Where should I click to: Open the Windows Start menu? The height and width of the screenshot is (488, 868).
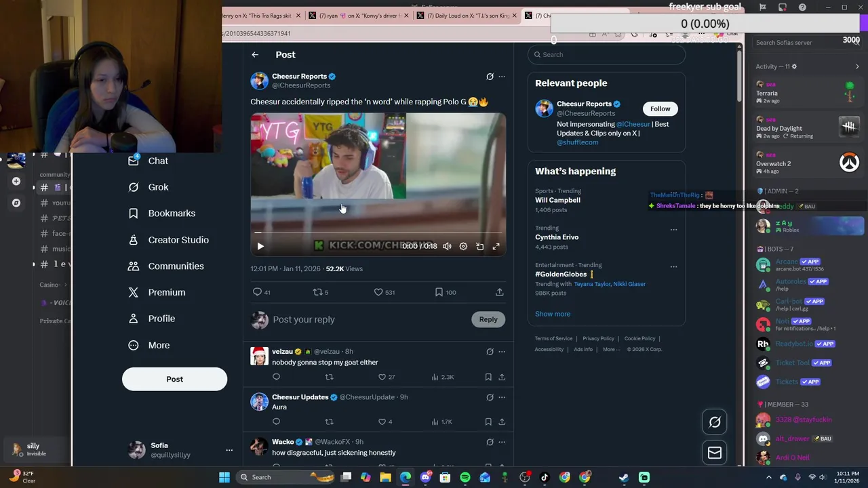(x=224, y=477)
